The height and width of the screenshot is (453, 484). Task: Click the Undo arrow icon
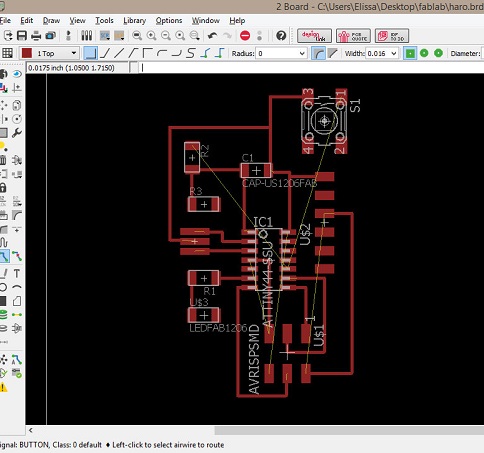click(x=212, y=35)
